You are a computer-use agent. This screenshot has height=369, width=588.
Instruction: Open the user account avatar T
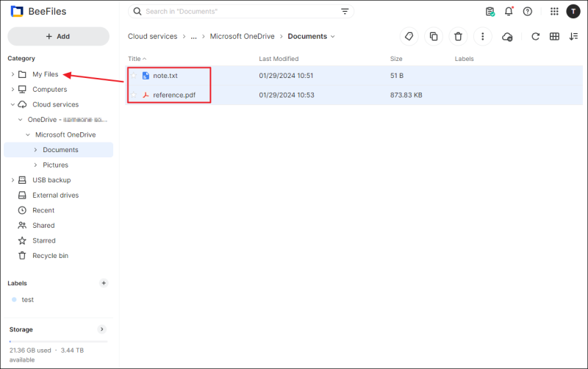tap(573, 12)
